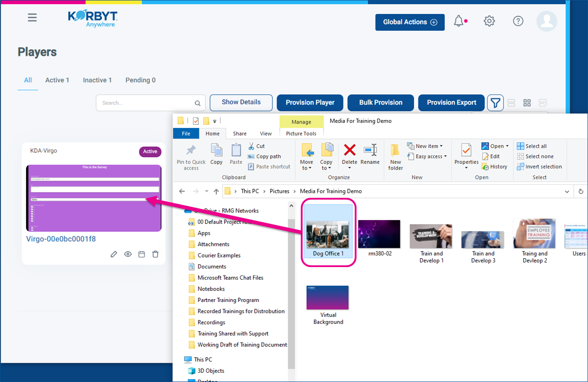
Task: Click the Bulk Provision button
Action: [x=381, y=103]
